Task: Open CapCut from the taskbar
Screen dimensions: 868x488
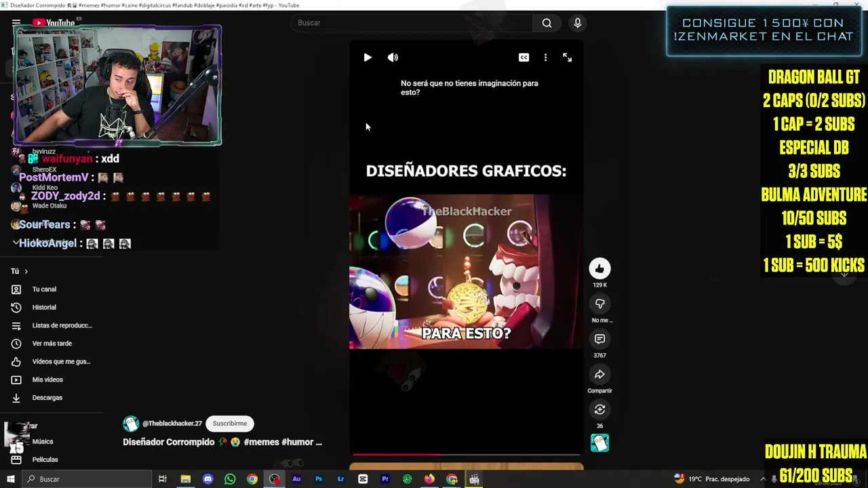Action: [x=363, y=479]
